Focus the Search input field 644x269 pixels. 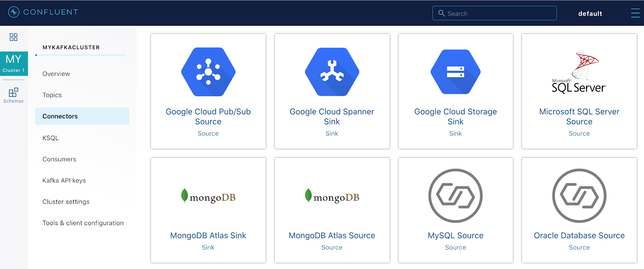click(x=495, y=13)
